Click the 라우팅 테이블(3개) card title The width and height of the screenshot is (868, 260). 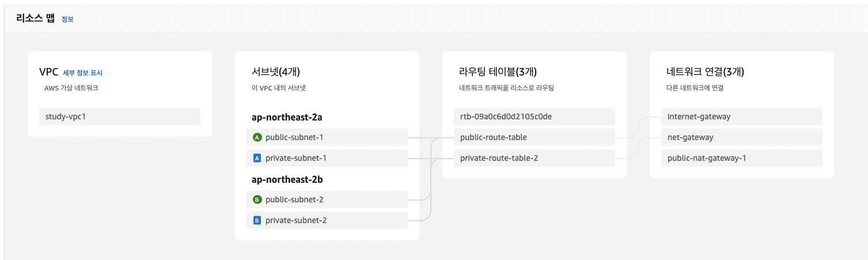click(x=498, y=72)
